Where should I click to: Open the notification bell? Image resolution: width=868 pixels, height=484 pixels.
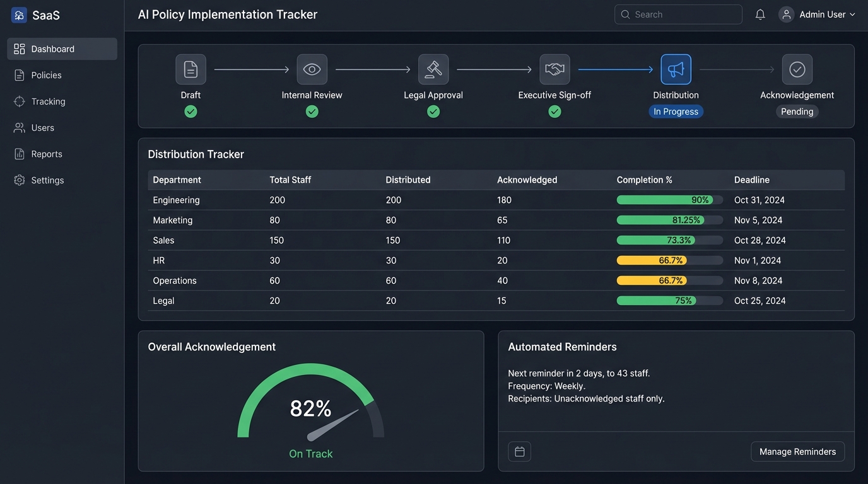[759, 13]
